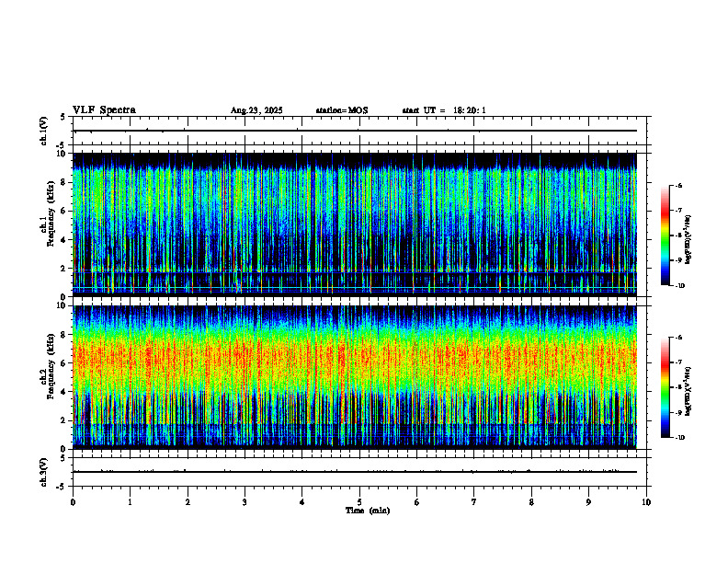Click the "-7" label on ch.2 colorbar
728x563 pixels.
tap(678, 362)
